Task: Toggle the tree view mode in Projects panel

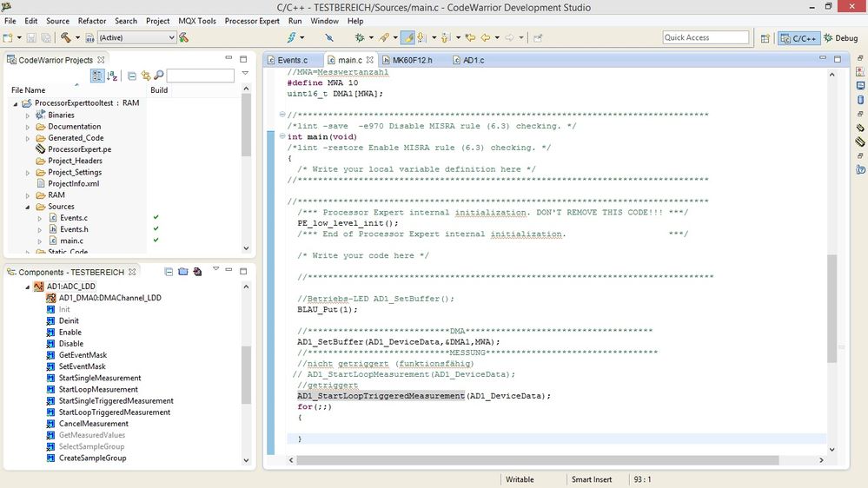Action: click(97, 76)
